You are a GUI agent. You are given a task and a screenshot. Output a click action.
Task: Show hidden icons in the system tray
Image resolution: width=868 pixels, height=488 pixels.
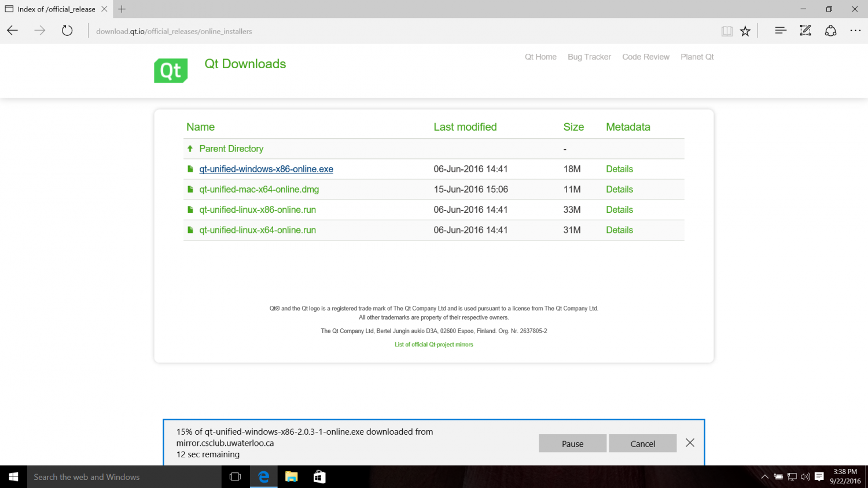click(765, 476)
